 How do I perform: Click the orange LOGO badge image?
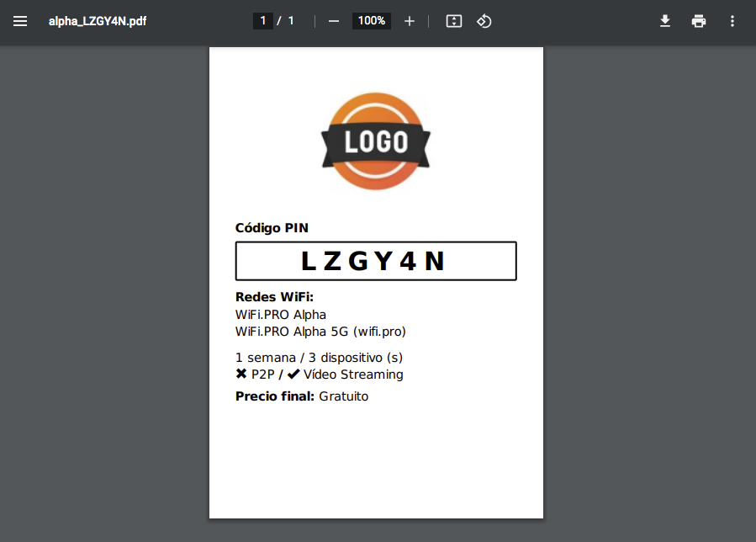[x=376, y=141]
